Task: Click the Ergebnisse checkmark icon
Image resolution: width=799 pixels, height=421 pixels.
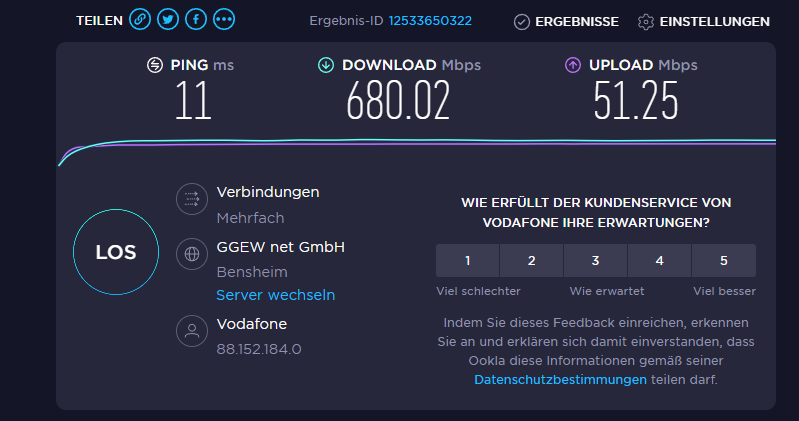Action: coord(522,21)
